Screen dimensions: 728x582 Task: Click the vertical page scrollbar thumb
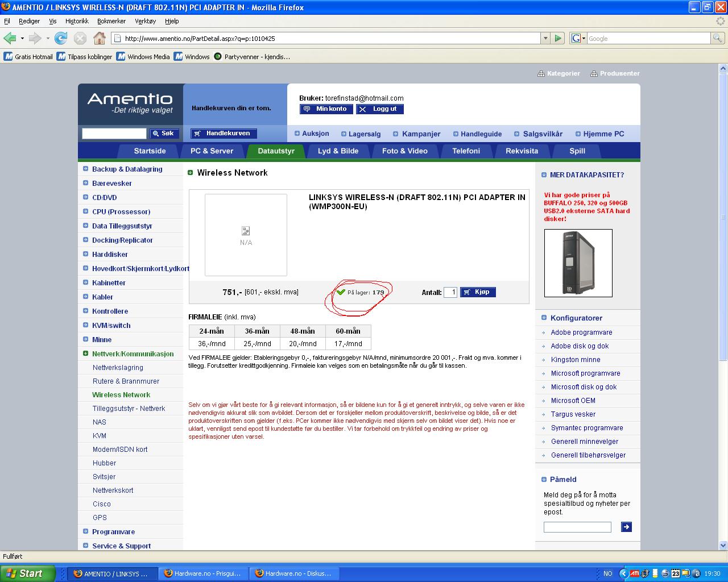[x=723, y=217]
